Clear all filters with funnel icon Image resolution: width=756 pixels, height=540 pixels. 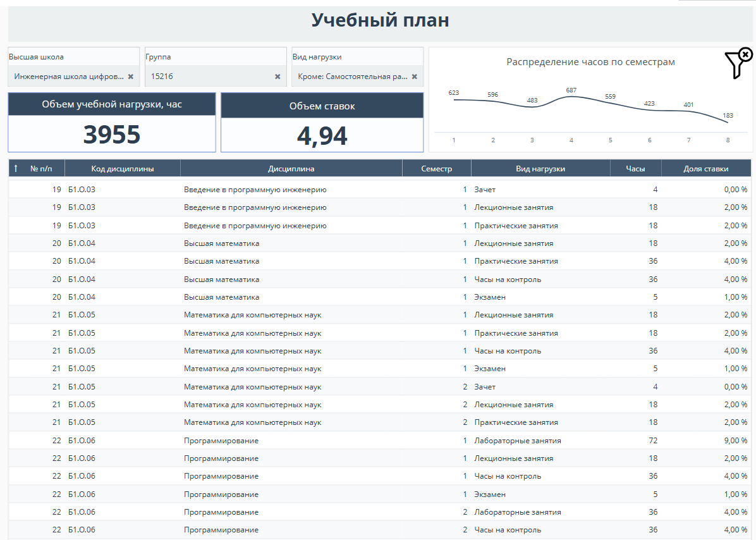(x=738, y=63)
